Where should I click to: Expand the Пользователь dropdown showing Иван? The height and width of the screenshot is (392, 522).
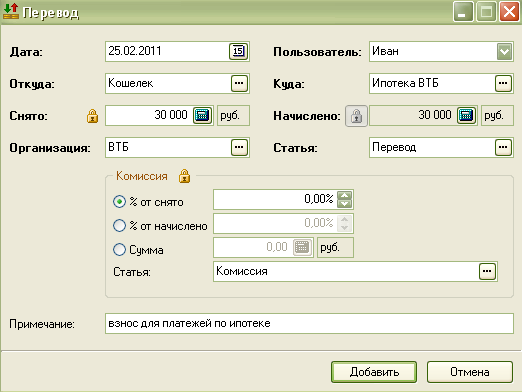coord(504,52)
